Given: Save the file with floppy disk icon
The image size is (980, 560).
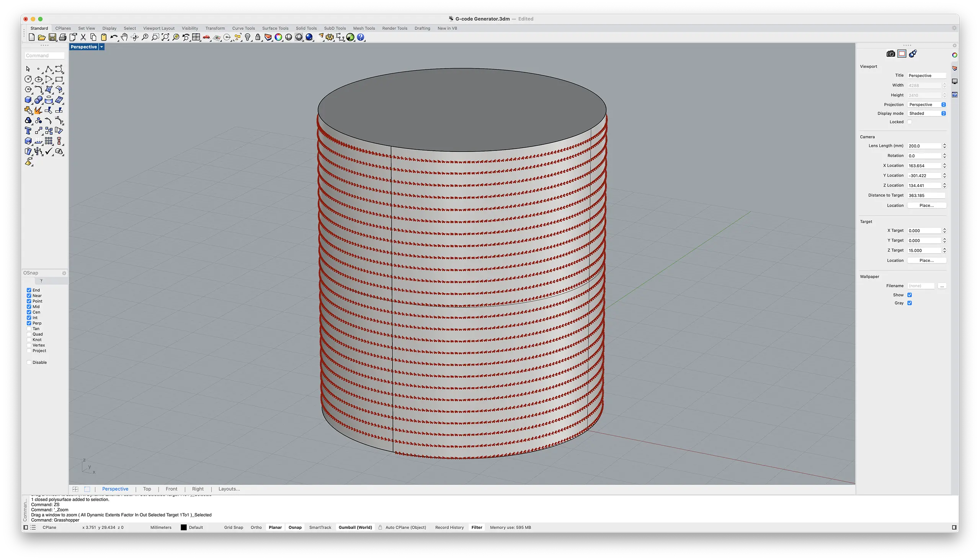Looking at the screenshot, I should [x=52, y=37].
